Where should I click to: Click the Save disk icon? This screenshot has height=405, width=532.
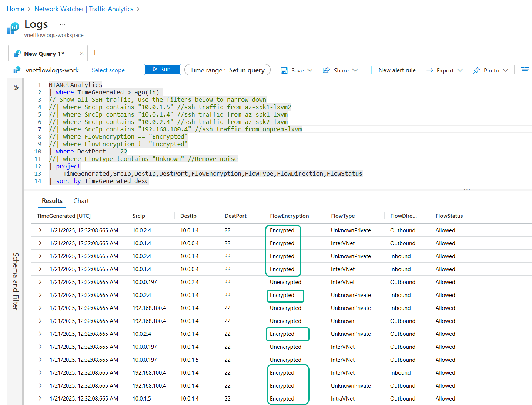pos(284,70)
